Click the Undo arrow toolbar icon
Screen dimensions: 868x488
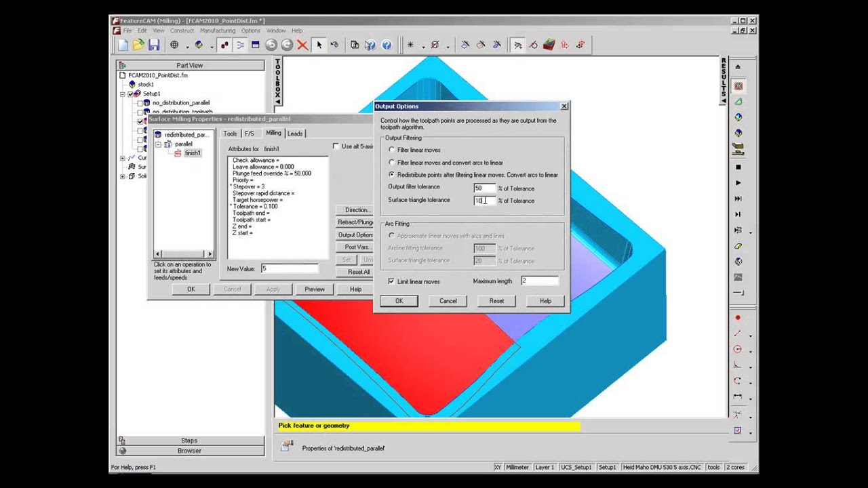[271, 45]
